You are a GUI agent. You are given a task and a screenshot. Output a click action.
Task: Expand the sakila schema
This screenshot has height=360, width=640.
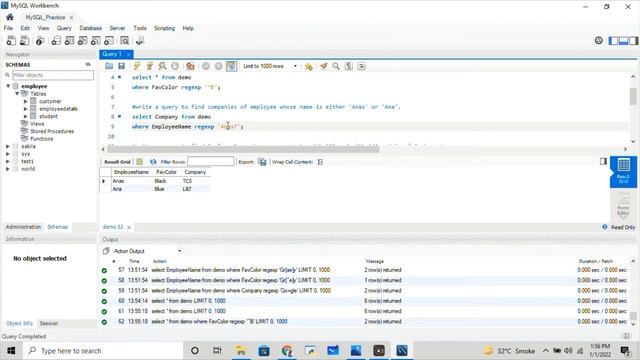8,146
